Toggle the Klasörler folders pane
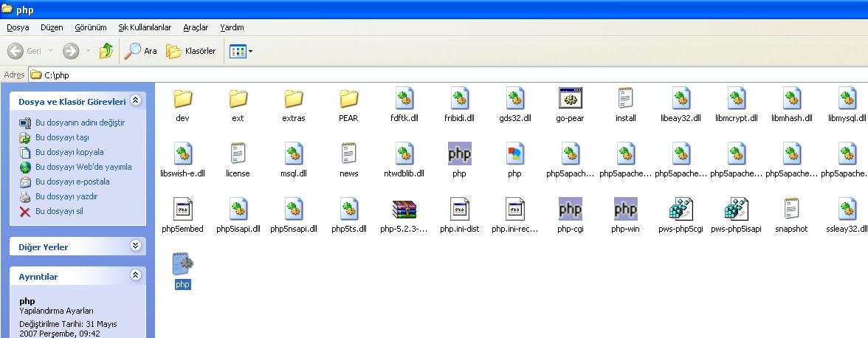Viewport: 868px width, 338px height. [x=191, y=51]
